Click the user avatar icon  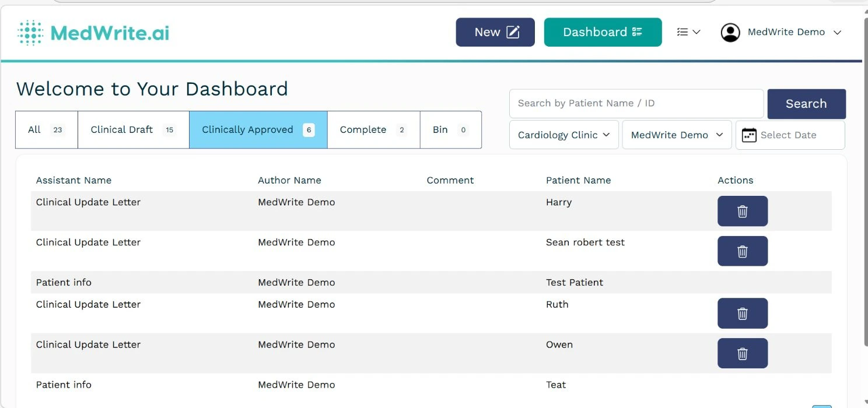click(730, 32)
